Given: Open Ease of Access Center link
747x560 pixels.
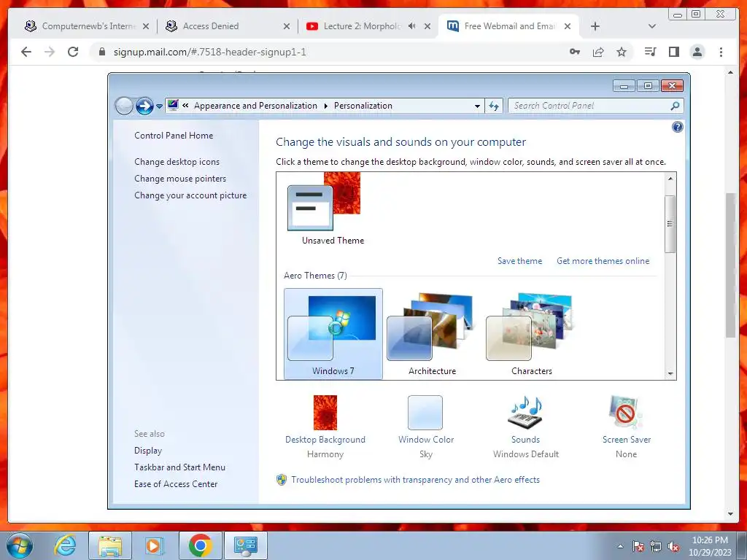Looking at the screenshot, I should pyautogui.click(x=176, y=484).
